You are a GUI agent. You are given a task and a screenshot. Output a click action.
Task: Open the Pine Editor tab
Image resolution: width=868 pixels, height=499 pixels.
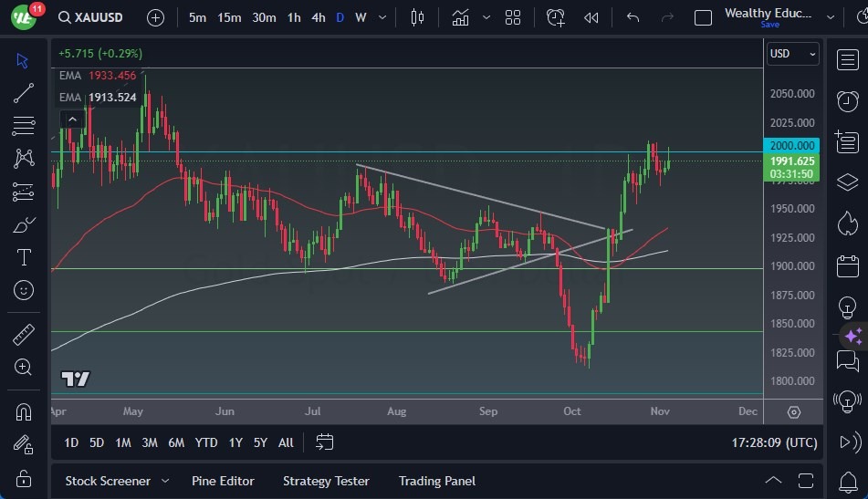pyautogui.click(x=223, y=481)
